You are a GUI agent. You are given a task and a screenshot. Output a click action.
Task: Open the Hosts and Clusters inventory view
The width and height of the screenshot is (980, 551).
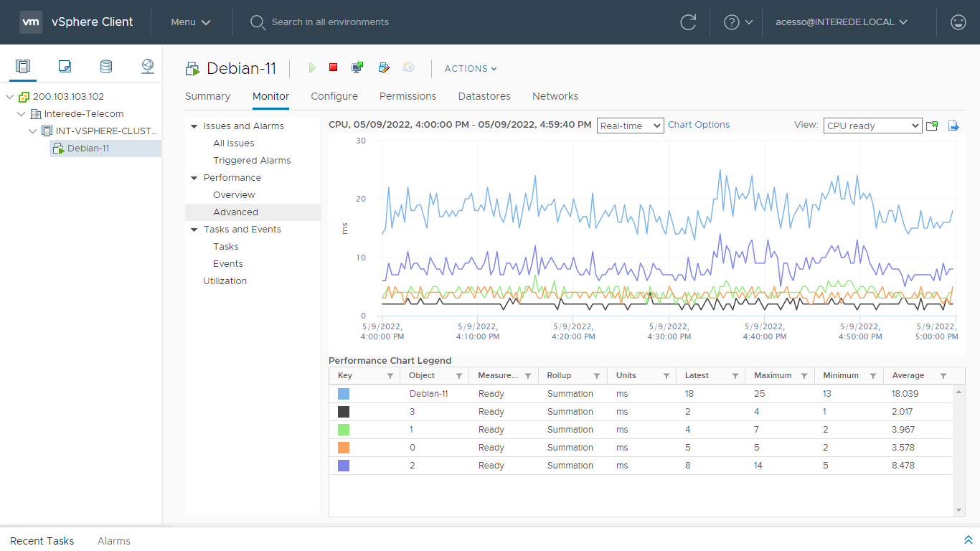click(x=23, y=67)
